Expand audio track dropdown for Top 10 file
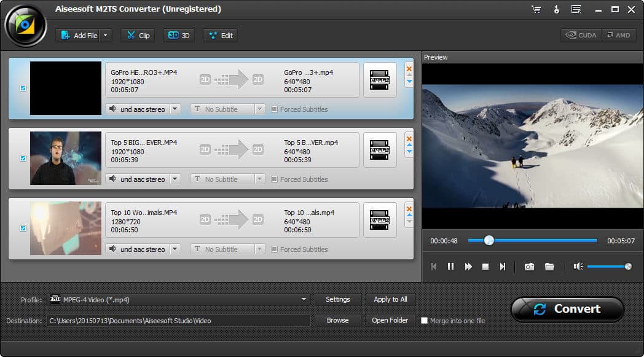This screenshot has width=644, height=357. click(x=175, y=249)
